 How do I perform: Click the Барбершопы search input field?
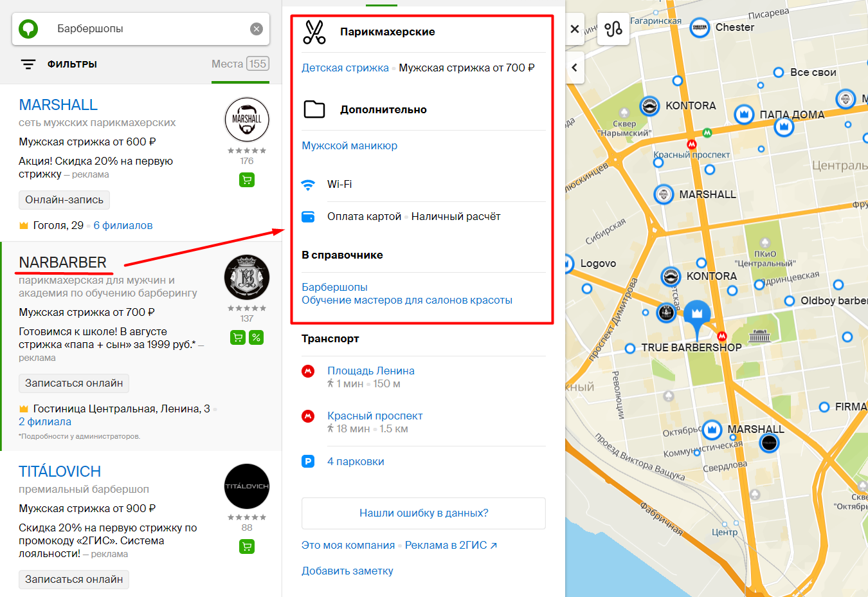[140, 29]
